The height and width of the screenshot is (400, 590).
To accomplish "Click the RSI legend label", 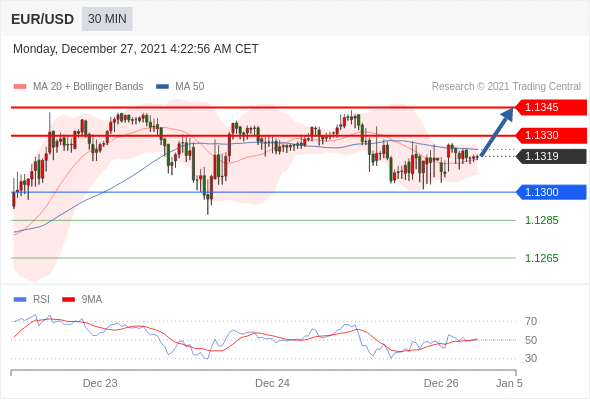I will [41, 300].
